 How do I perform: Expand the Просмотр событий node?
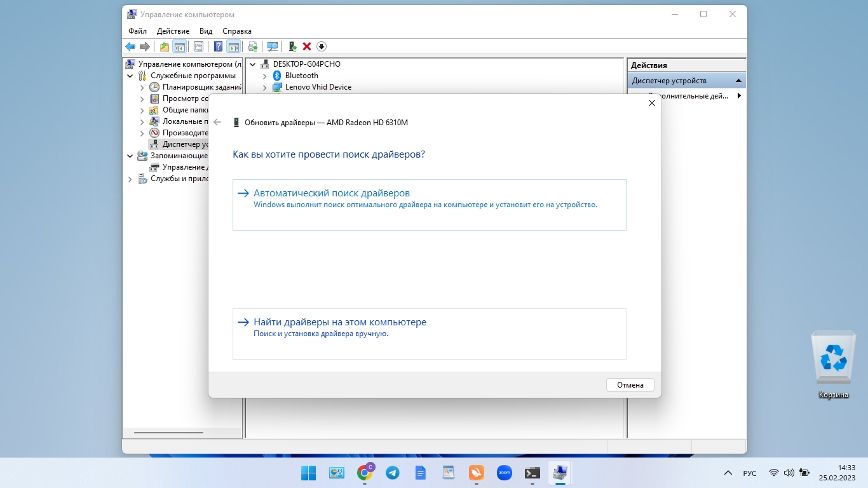pos(142,98)
